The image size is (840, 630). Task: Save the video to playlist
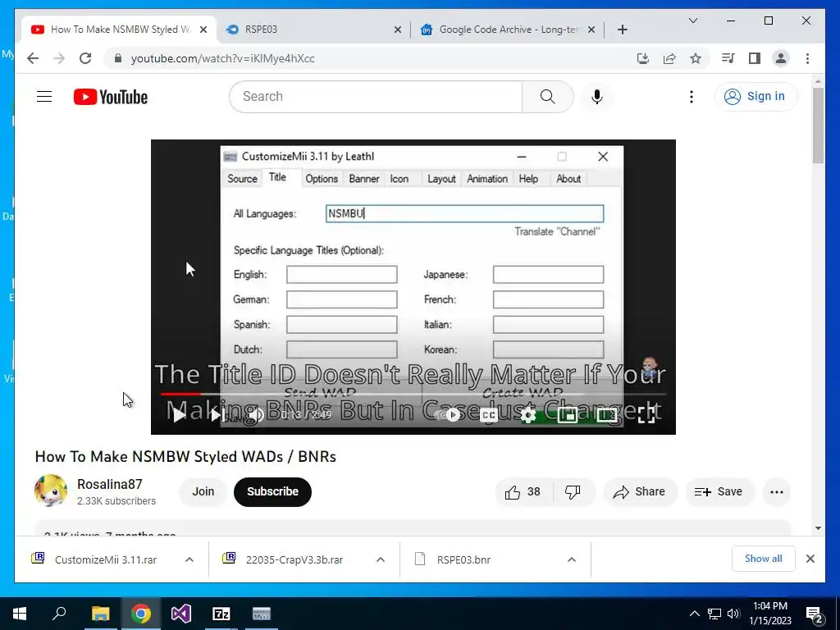(719, 492)
